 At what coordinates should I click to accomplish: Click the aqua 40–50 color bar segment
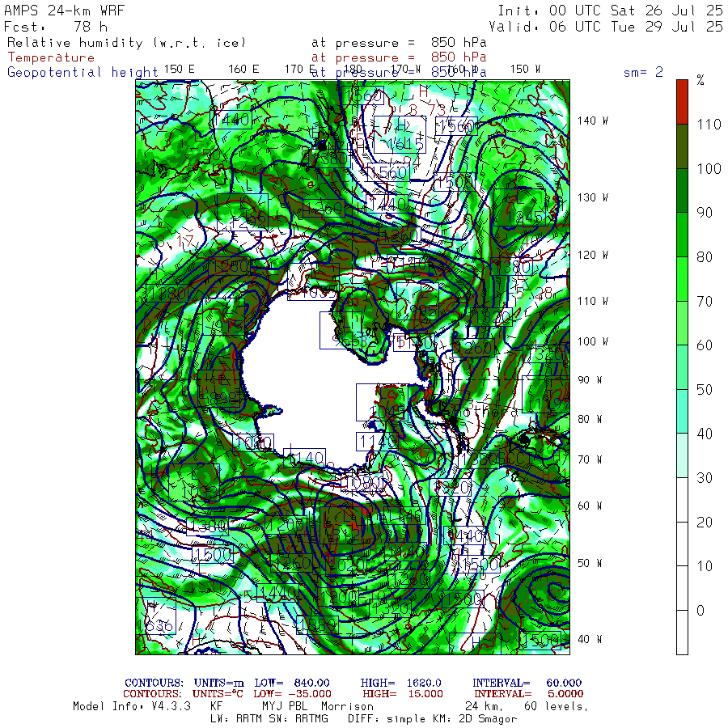point(682,412)
